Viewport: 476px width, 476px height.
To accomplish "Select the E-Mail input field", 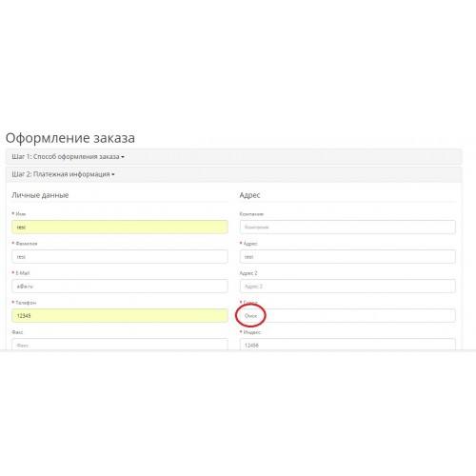I will [120, 287].
